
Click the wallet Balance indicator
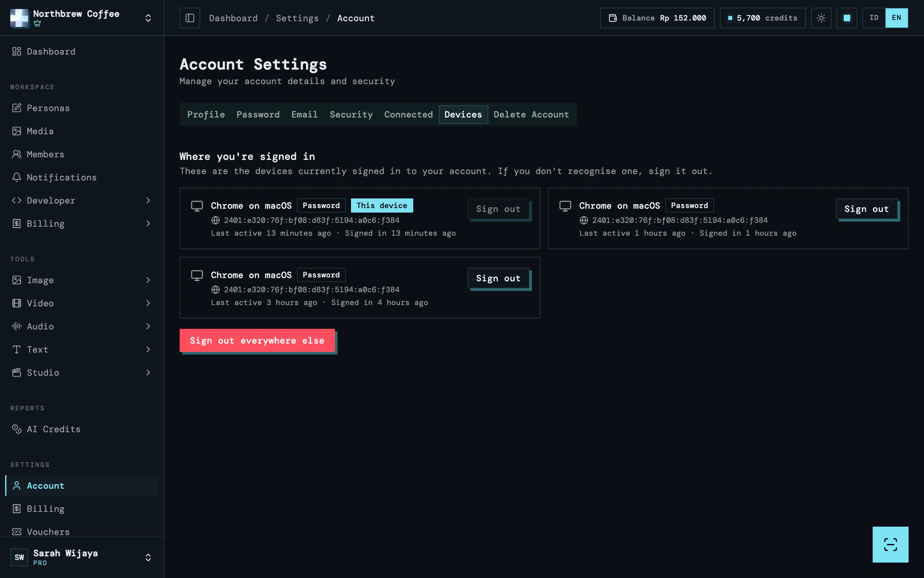pos(657,18)
